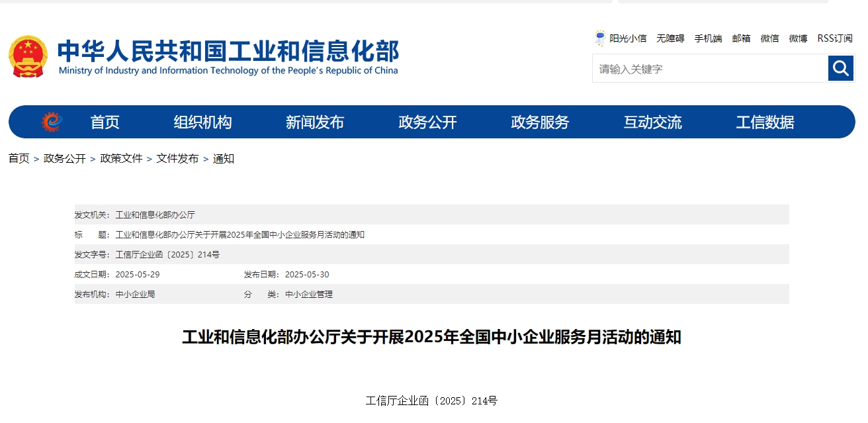Navigate to 首页 in the menu bar
The image size is (868, 423).
pyautogui.click(x=105, y=122)
